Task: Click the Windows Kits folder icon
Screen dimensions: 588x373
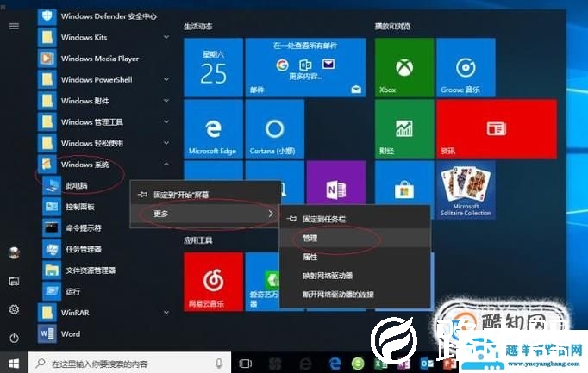Action: 47,37
